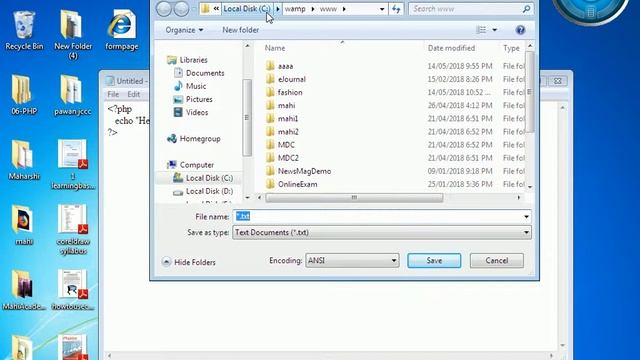
Task: Select the NewsMagDemo folder in file list
Action: tap(304, 171)
